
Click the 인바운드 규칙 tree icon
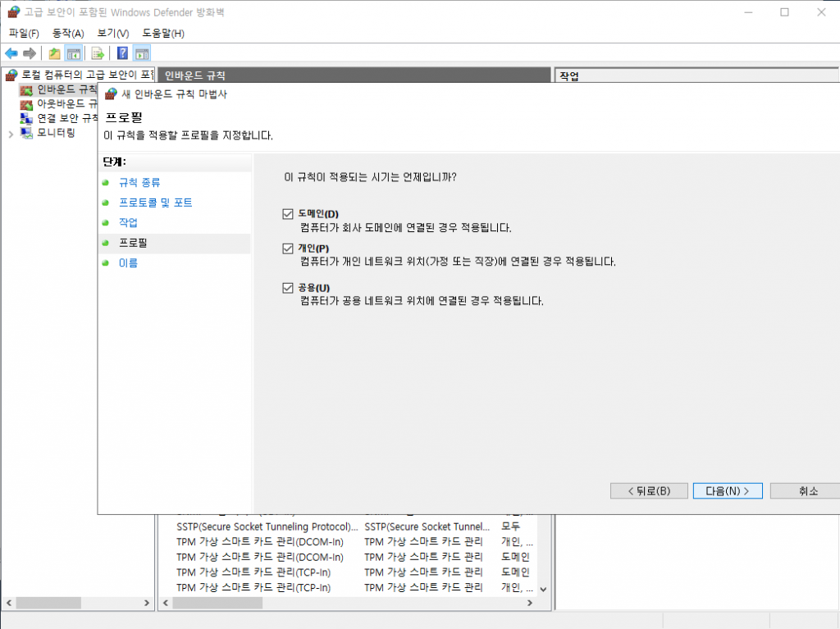[26, 89]
